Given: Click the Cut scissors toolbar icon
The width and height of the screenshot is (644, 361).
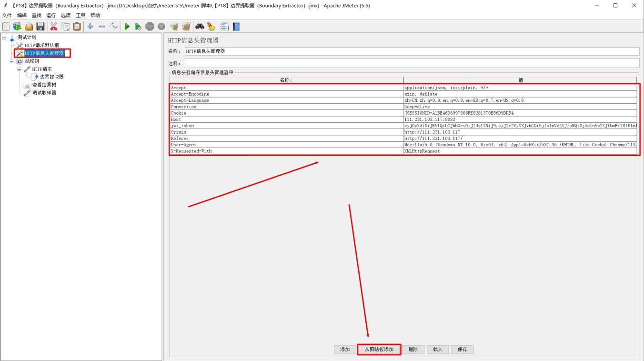Looking at the screenshot, I should tap(54, 27).
